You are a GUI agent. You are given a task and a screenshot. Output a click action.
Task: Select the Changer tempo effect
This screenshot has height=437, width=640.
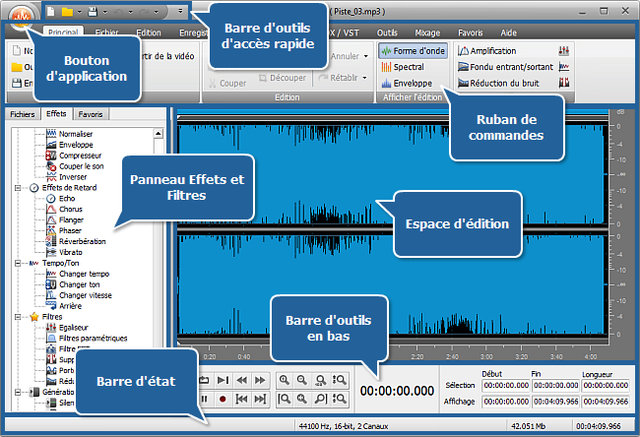78,273
